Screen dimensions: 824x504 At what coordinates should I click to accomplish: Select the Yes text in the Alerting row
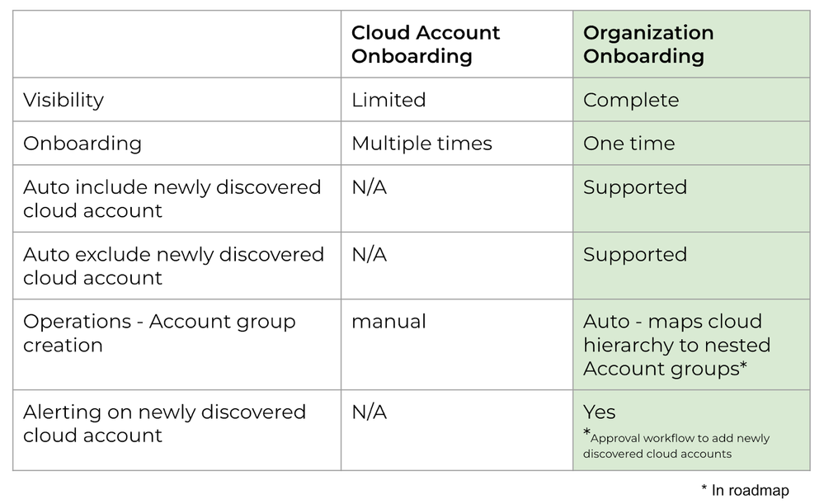pyautogui.click(x=600, y=412)
